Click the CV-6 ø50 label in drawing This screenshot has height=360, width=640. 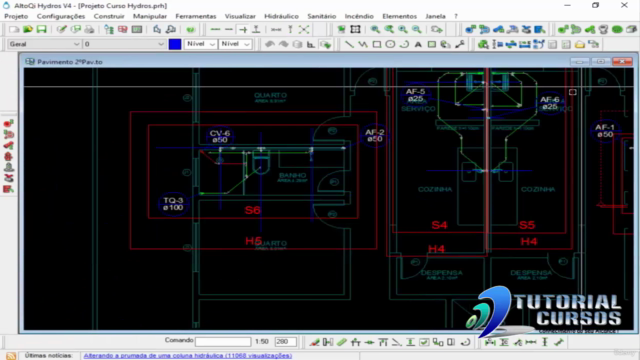(220, 137)
